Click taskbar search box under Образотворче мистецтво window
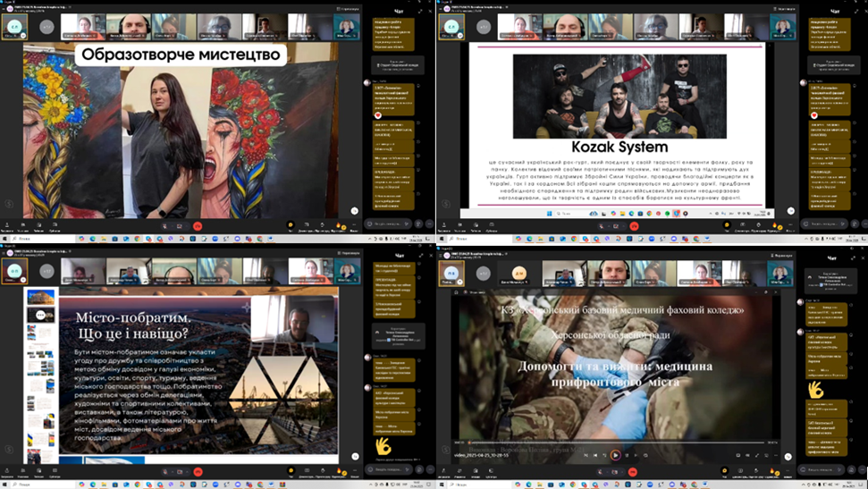 click(41, 239)
